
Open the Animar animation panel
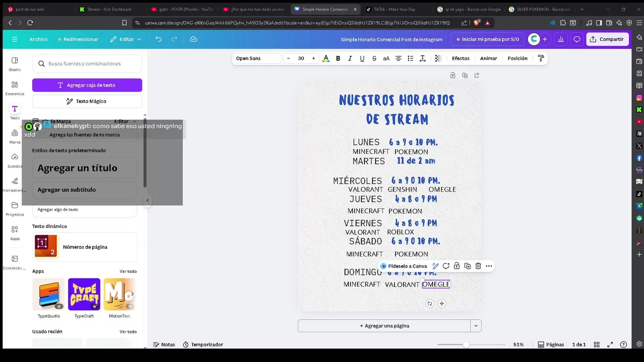pos(489,58)
